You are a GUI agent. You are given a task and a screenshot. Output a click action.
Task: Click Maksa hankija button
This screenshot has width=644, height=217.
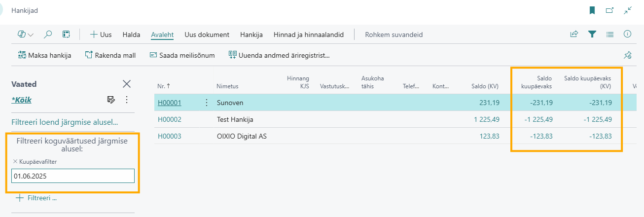[45, 55]
